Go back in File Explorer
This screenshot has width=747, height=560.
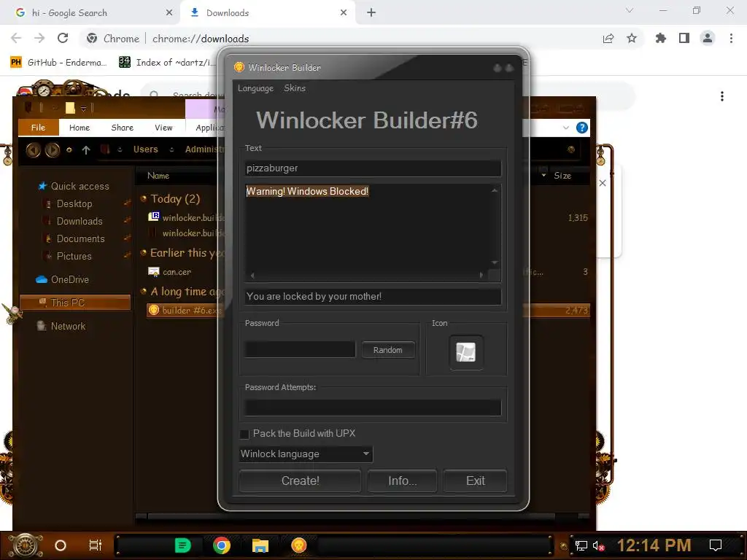tap(33, 150)
